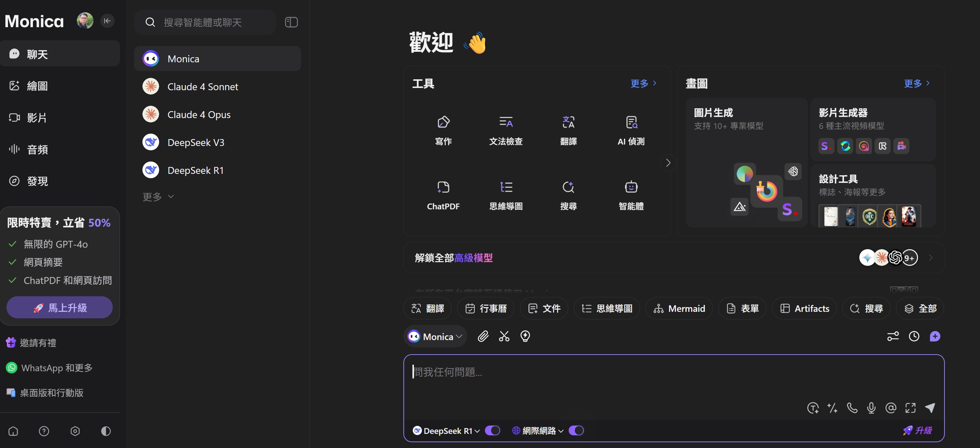Open the 思維導圖 tool in tools panel
980x448 pixels.
(506, 196)
